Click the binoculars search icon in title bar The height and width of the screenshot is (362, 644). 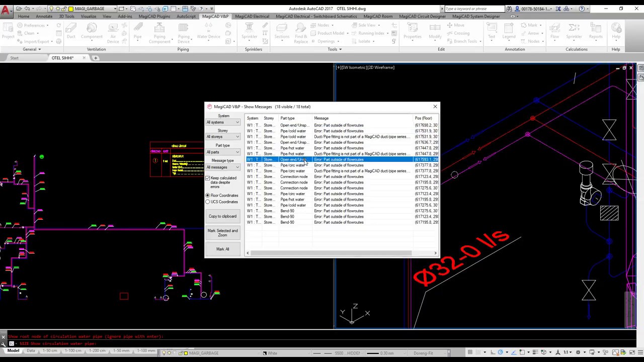pyautogui.click(x=509, y=9)
